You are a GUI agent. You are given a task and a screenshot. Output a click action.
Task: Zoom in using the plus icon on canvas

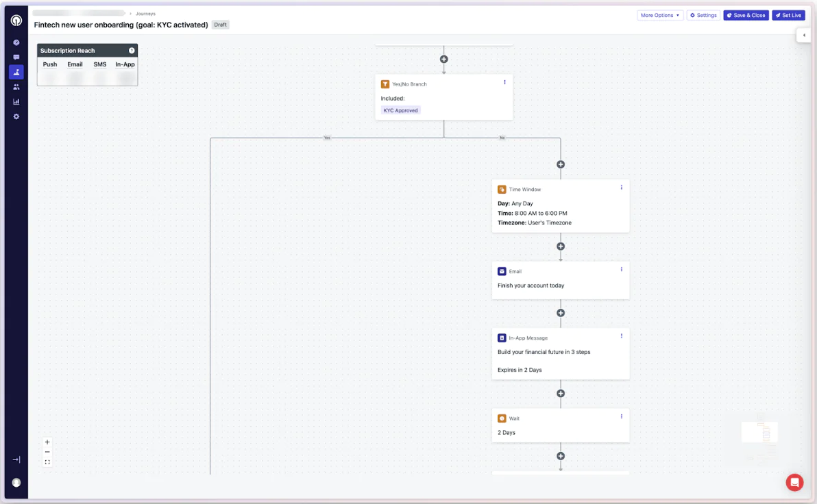[x=47, y=442]
